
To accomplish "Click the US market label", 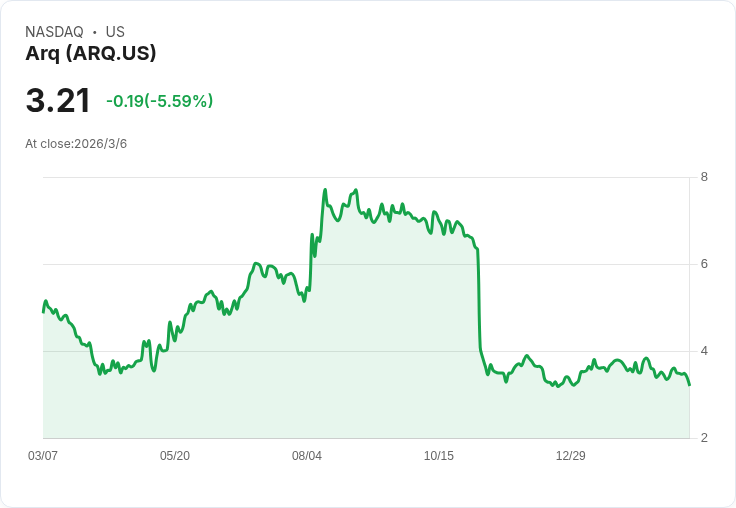I will click(115, 32).
